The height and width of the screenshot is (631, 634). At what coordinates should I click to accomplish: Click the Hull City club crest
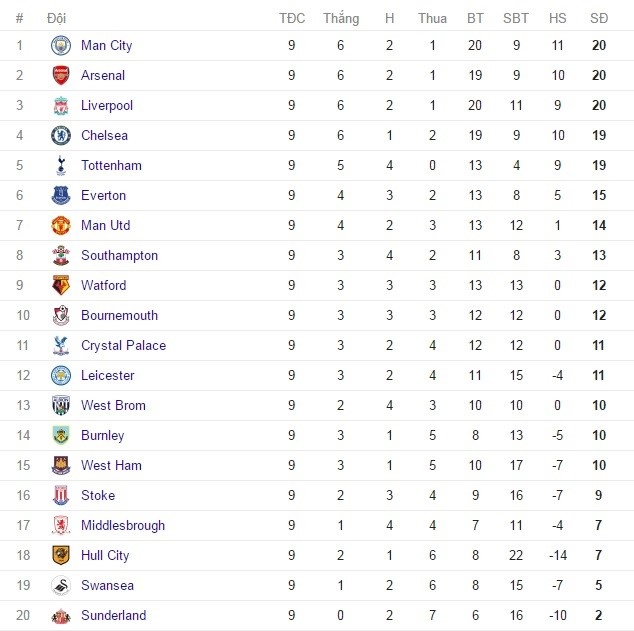pyautogui.click(x=61, y=556)
